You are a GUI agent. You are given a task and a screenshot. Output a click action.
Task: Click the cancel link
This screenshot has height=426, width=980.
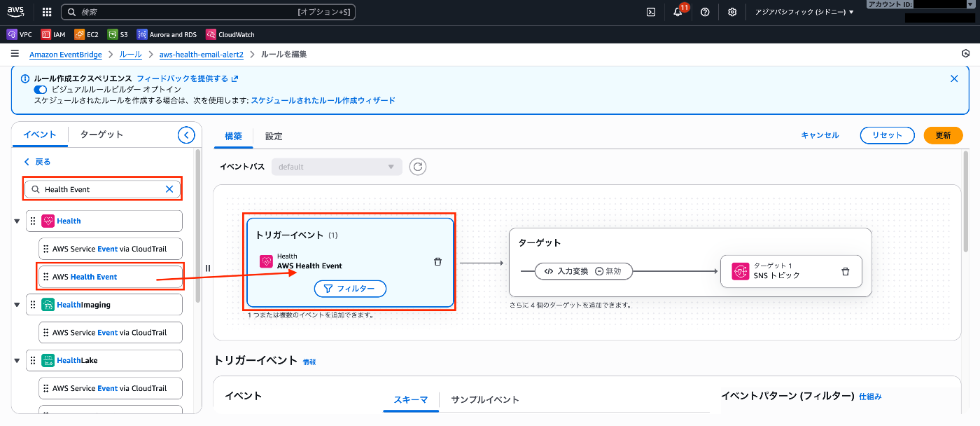tap(820, 135)
